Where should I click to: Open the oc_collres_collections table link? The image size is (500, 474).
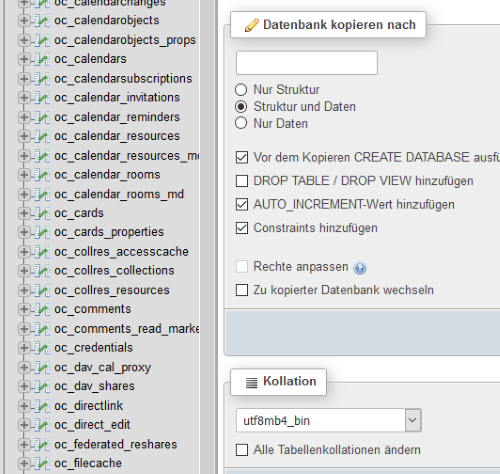point(114,271)
